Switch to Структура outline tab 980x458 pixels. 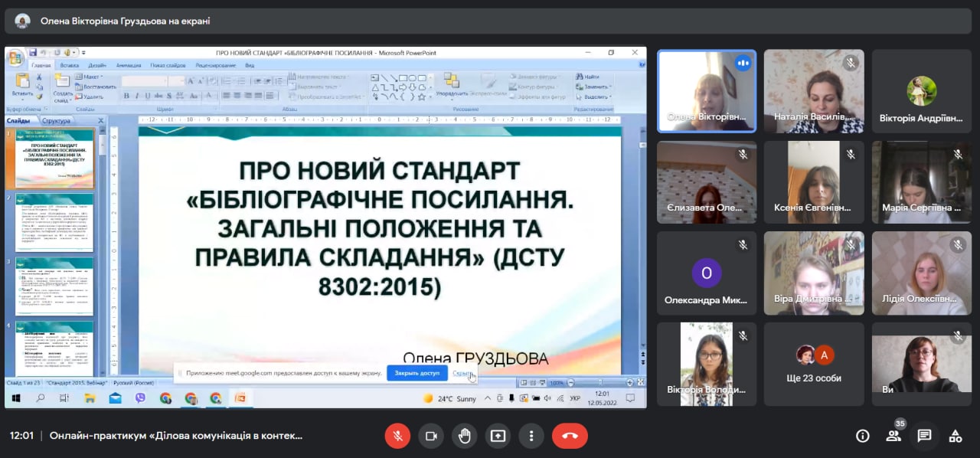57,121
